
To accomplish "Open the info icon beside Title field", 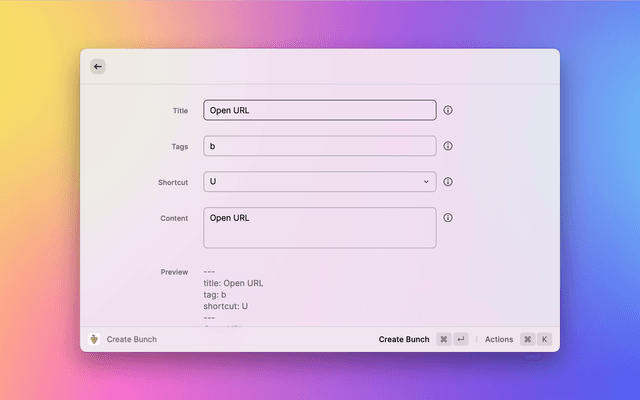I will tap(448, 110).
